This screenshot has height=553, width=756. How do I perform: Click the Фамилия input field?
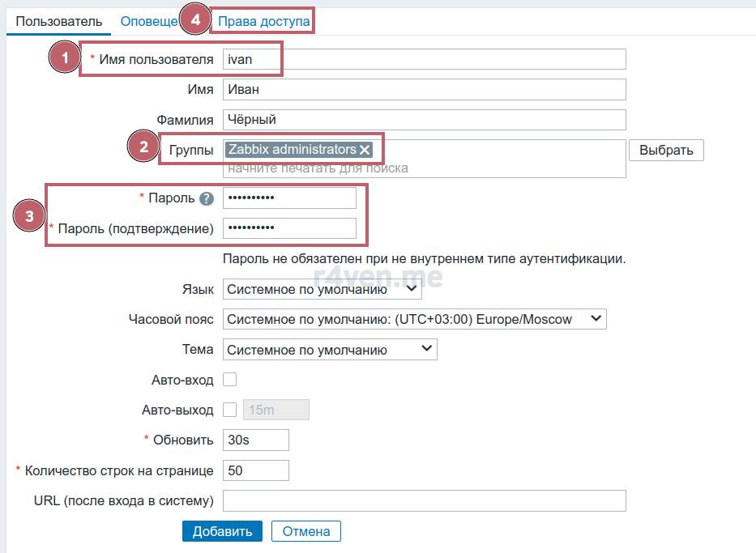424,119
